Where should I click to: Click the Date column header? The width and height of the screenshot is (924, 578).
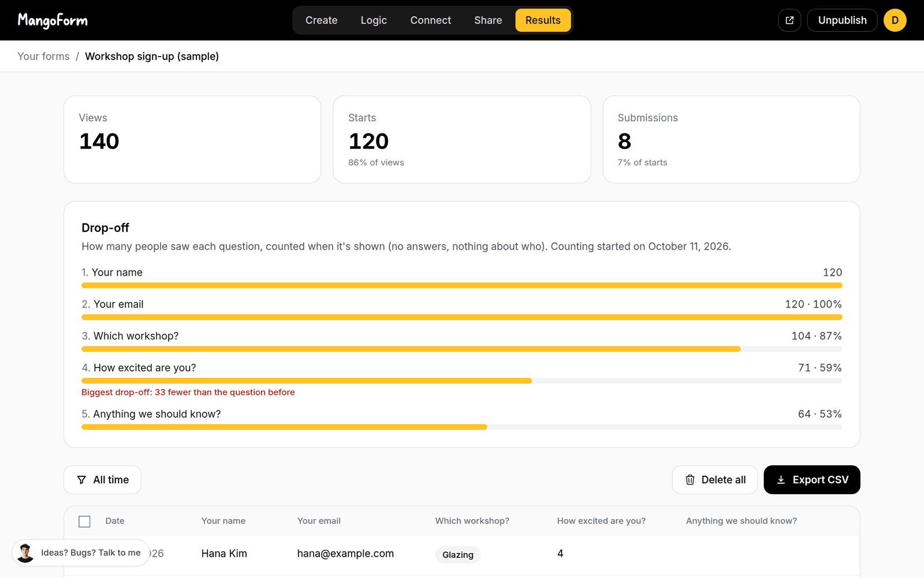pyautogui.click(x=115, y=521)
